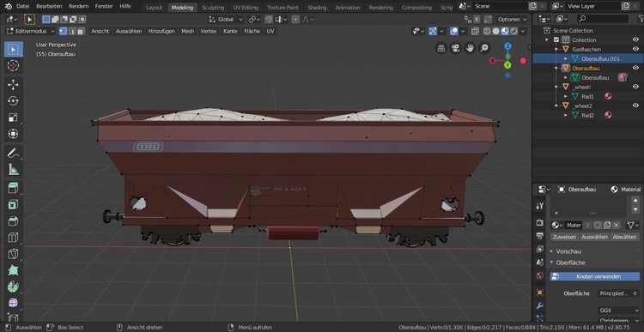Switch to solid shading

tap(495, 31)
